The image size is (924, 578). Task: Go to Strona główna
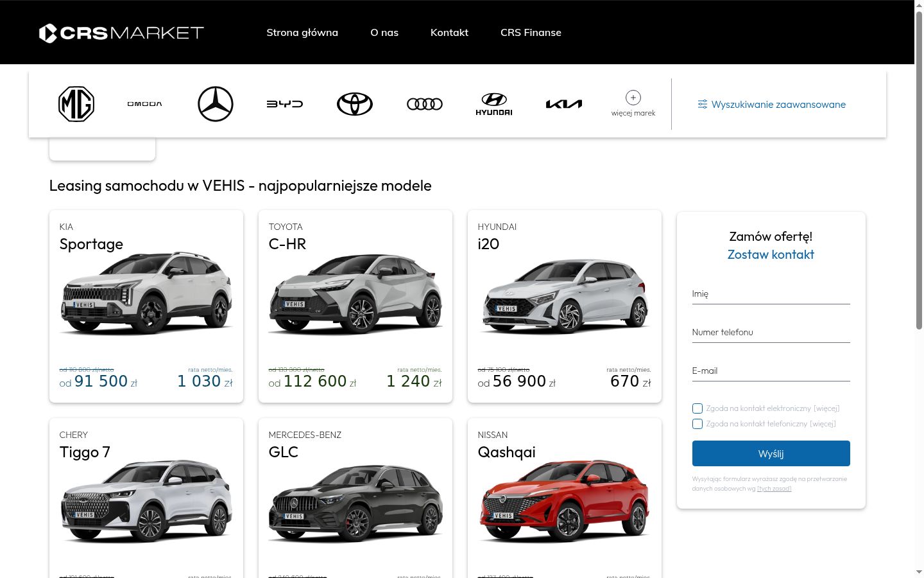[302, 32]
